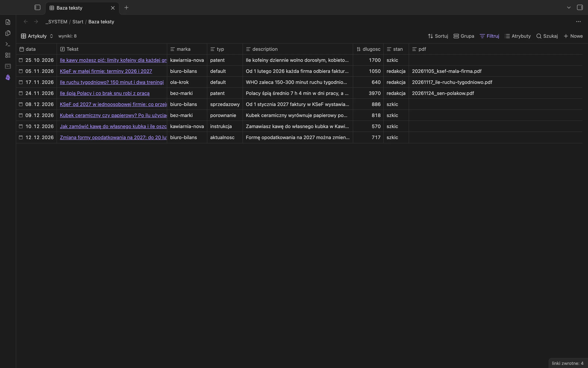Select the Baza teksty tab
Screen dimensions: 588x368
82,8
